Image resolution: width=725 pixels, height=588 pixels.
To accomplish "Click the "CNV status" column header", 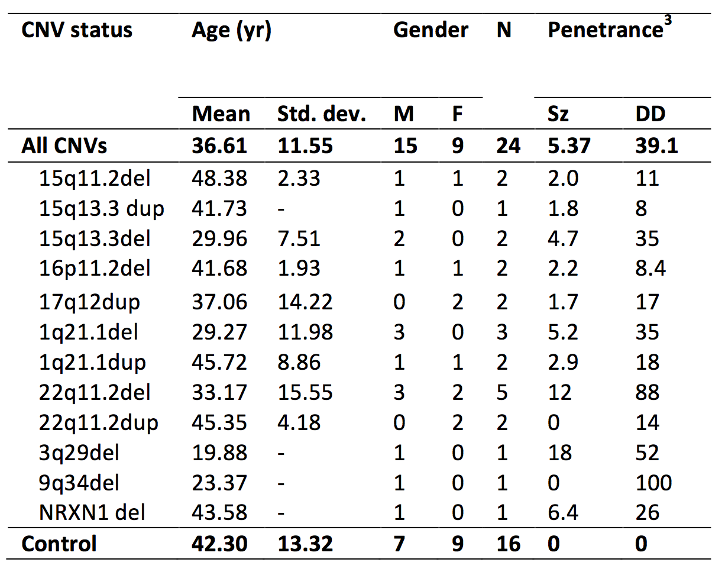I will 77,30.
